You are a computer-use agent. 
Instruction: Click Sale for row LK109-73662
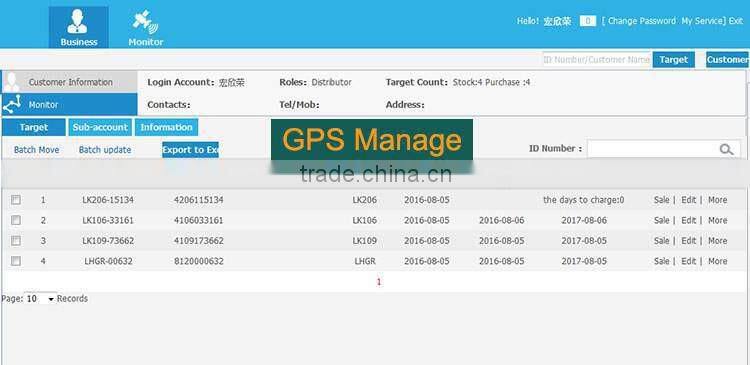[662, 241]
